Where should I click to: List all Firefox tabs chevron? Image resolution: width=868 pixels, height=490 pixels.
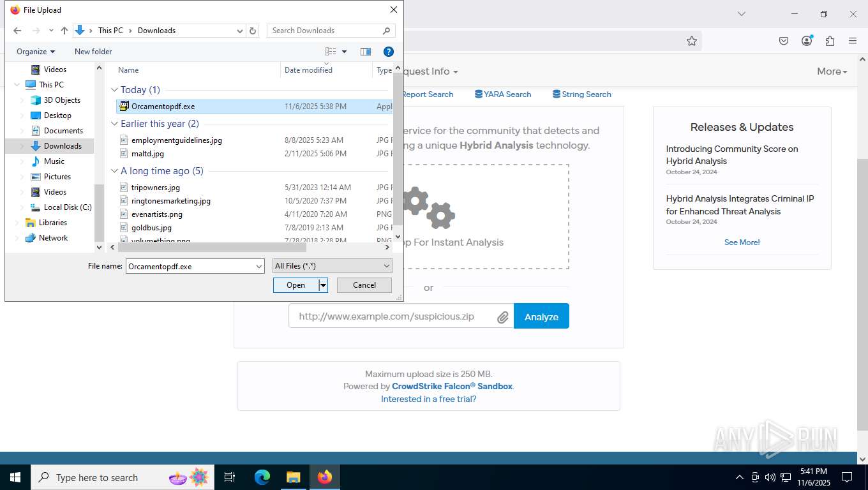click(x=741, y=13)
